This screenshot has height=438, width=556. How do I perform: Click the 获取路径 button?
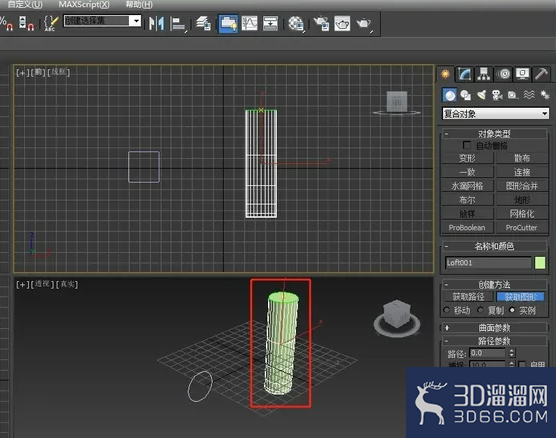pyautogui.click(x=468, y=296)
